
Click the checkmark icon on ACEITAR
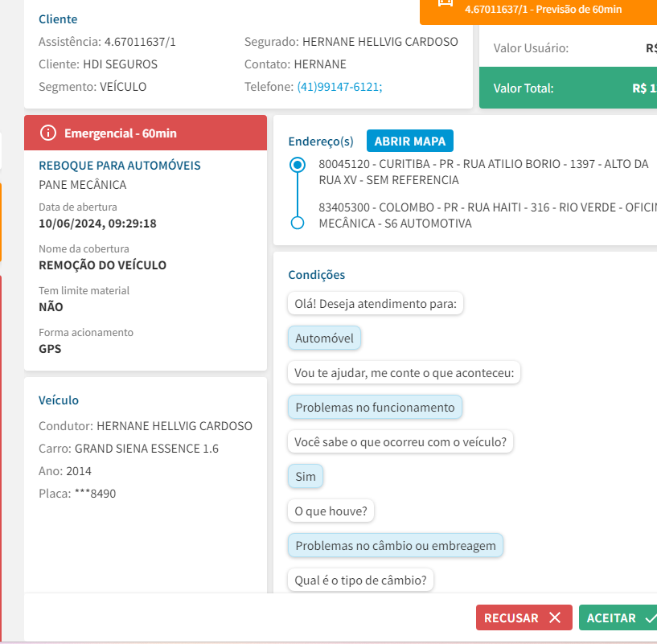point(650,617)
